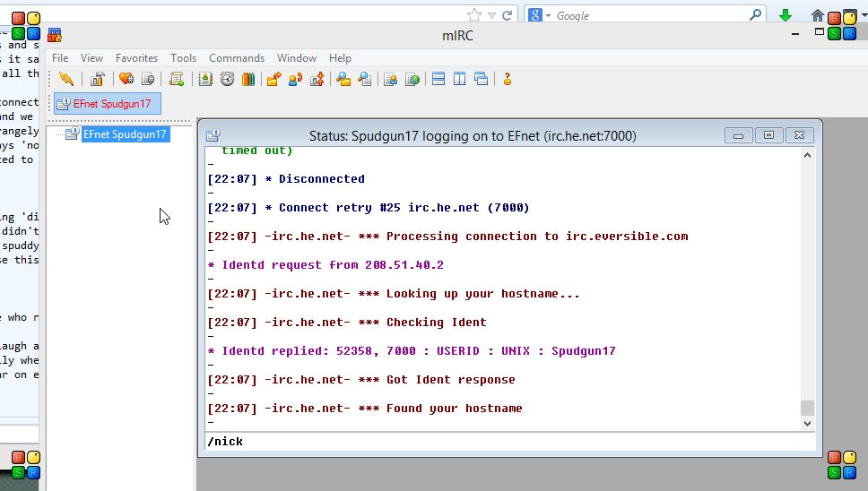
Task: Click the 'Found your hostname' line
Action: (365, 408)
